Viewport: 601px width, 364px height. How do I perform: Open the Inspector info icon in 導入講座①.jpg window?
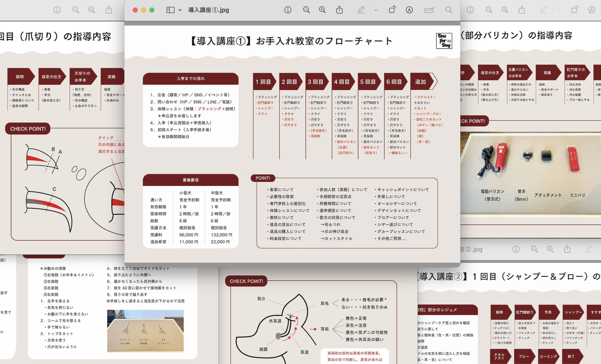pyautogui.click(x=288, y=10)
